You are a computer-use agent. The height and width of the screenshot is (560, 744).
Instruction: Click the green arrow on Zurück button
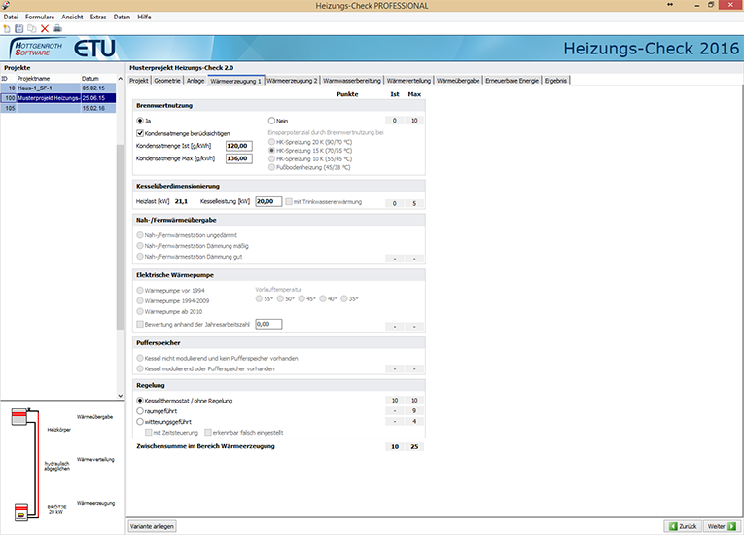pyautogui.click(x=672, y=526)
